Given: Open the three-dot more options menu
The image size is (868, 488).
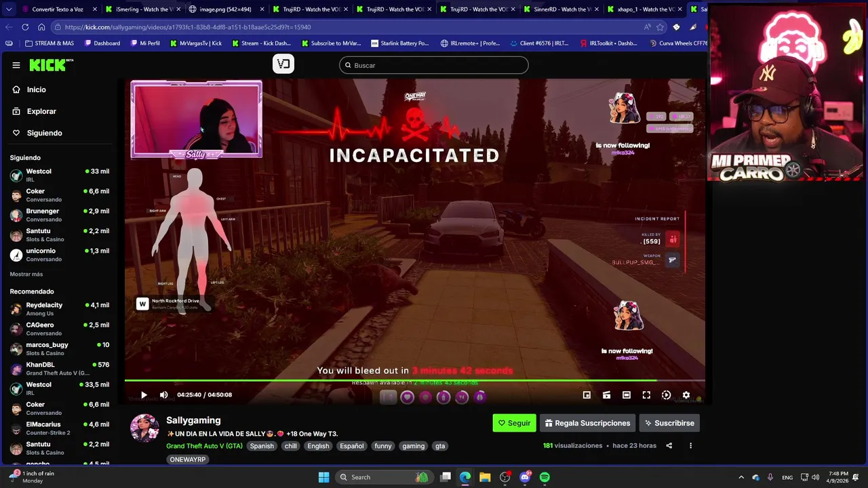Looking at the screenshot, I should [x=690, y=445].
